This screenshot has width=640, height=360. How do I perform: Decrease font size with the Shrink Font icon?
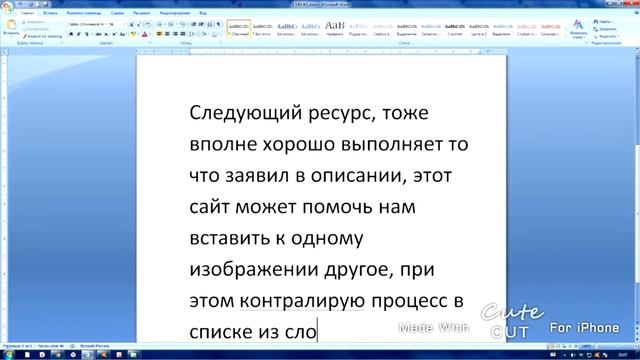tap(138, 24)
